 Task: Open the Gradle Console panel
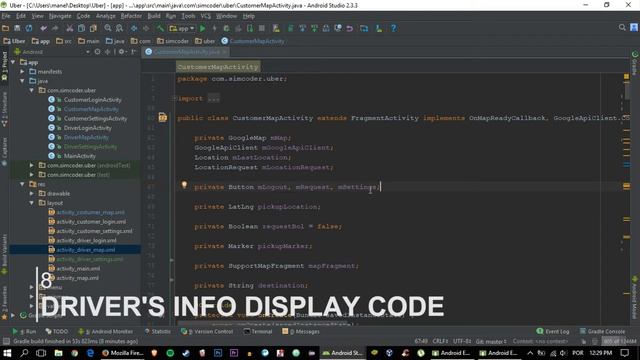(602, 331)
